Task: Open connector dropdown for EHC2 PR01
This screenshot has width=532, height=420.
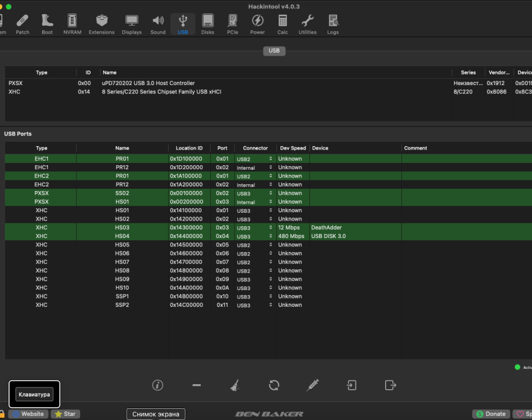Action: [x=270, y=176]
